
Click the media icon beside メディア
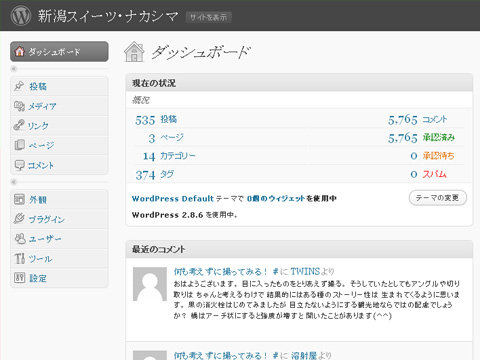click(19, 106)
